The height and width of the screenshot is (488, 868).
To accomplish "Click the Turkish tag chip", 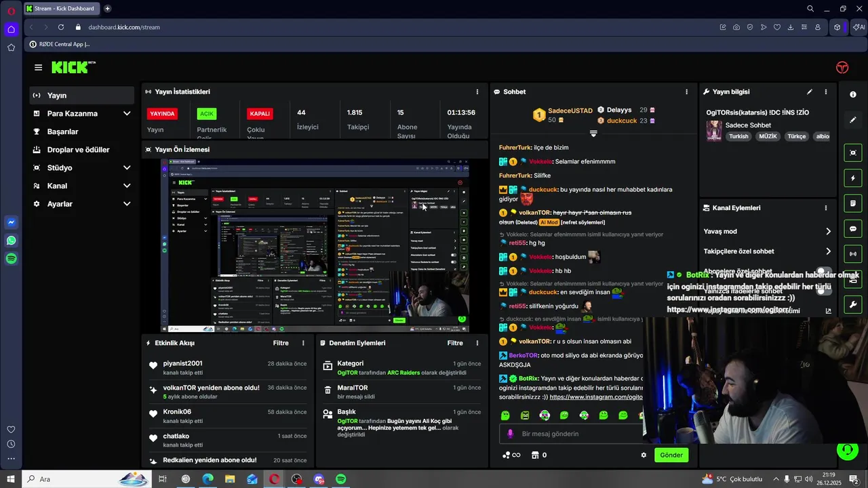I will pyautogui.click(x=738, y=136).
